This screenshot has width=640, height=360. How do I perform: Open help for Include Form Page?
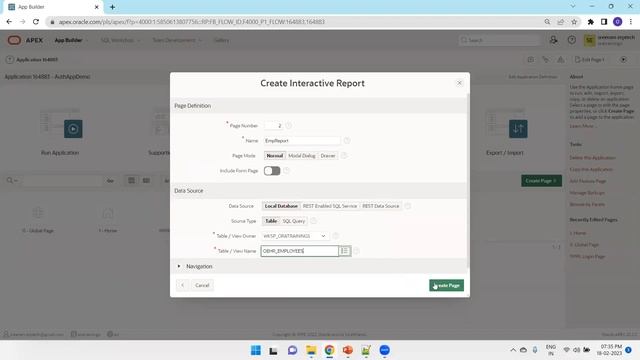coord(287,171)
